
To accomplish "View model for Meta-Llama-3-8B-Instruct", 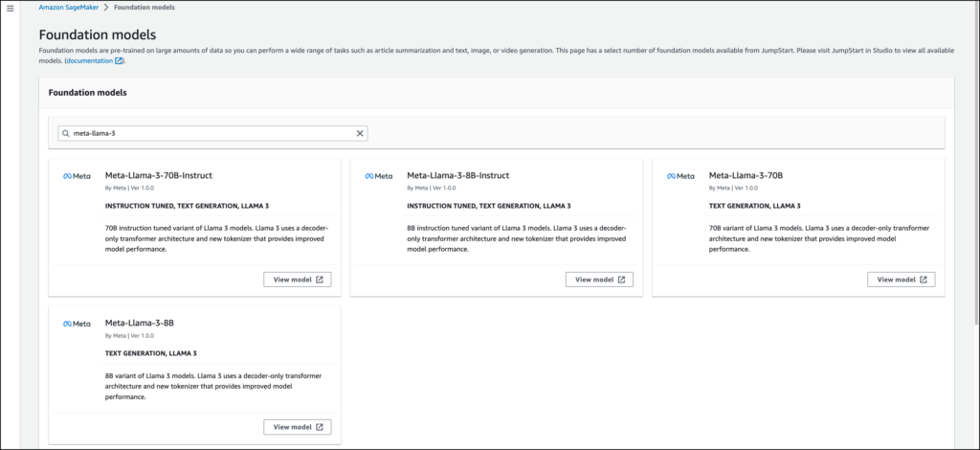I will [599, 280].
